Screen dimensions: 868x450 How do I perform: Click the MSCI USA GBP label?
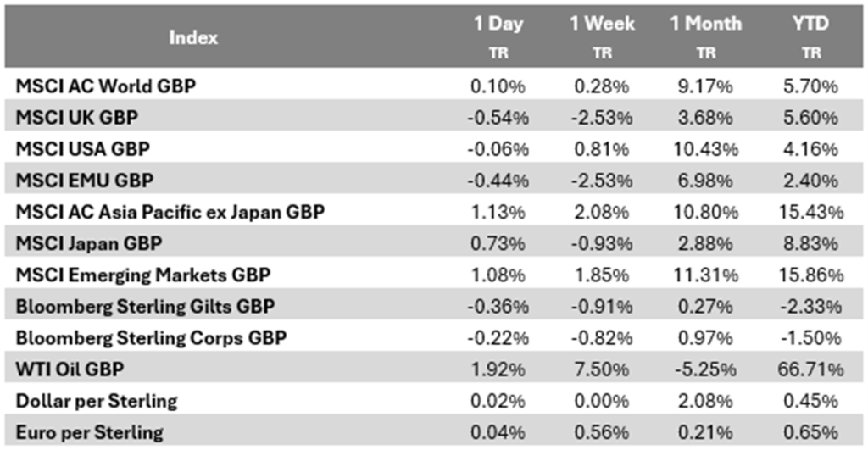(82, 148)
